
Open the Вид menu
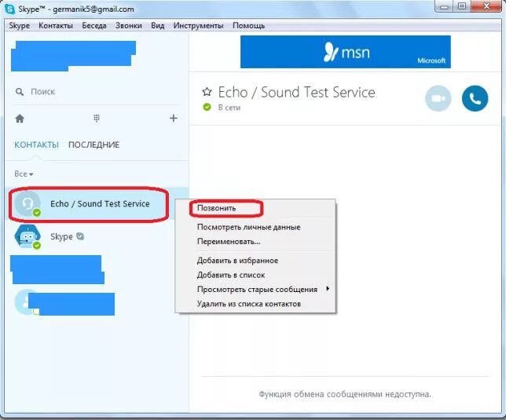[158, 25]
